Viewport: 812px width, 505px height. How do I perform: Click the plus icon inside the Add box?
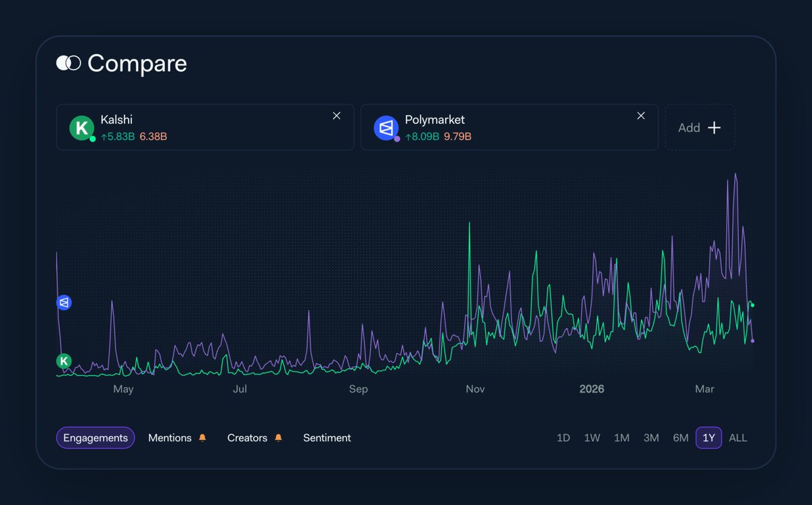click(x=714, y=127)
